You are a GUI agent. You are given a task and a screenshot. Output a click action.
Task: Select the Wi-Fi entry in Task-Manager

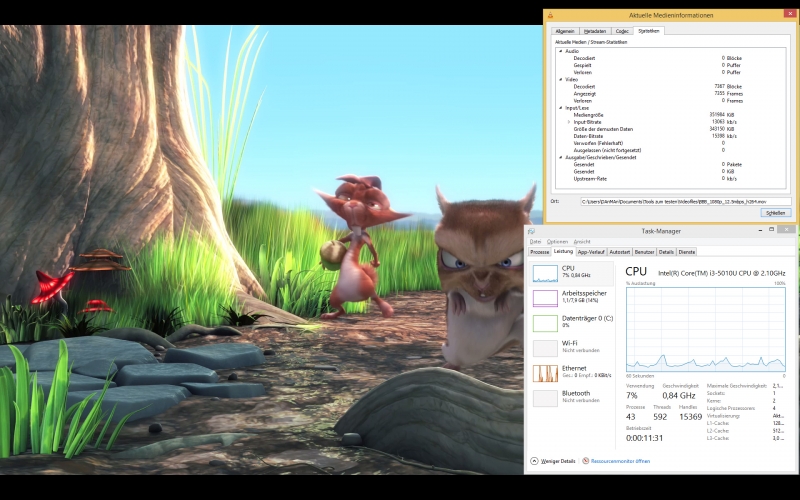(x=571, y=347)
